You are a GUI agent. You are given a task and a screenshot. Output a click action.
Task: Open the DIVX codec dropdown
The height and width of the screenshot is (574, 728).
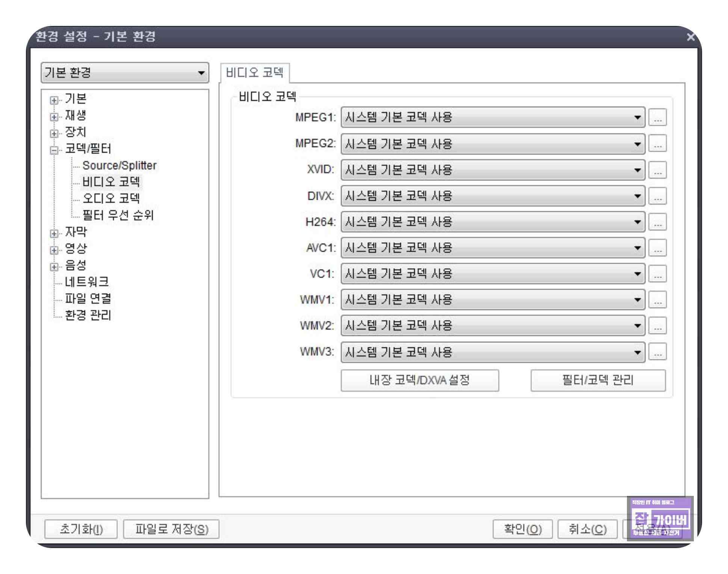[x=492, y=196]
